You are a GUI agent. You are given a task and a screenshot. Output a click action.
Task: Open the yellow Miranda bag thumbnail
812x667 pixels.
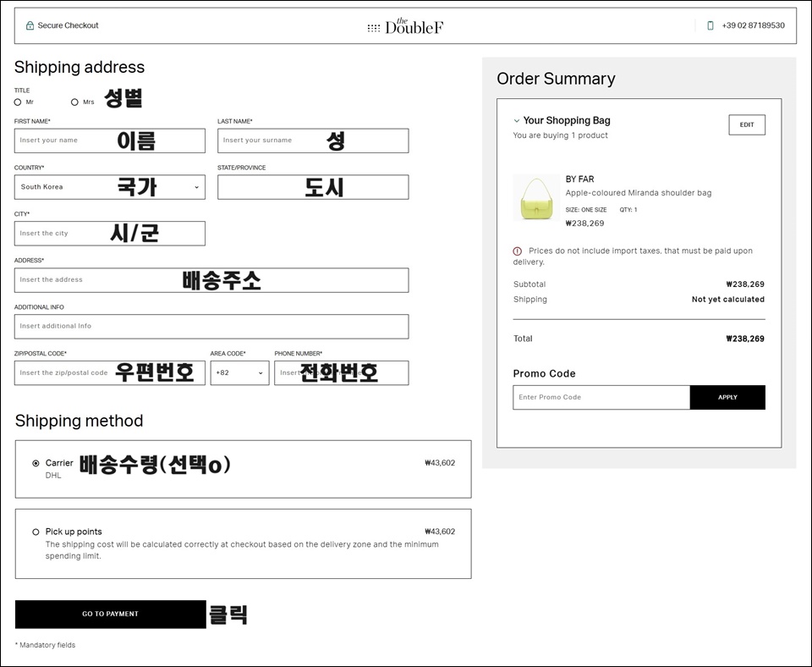pyautogui.click(x=536, y=198)
